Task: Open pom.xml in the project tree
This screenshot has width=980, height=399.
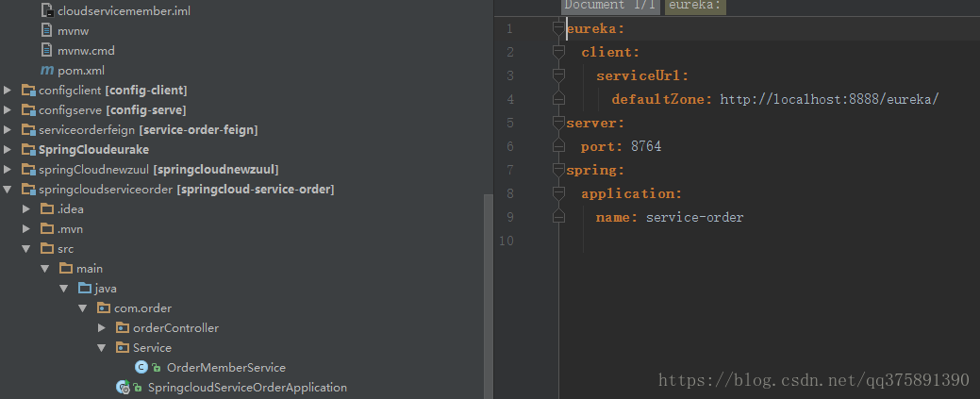Action: pos(80,71)
